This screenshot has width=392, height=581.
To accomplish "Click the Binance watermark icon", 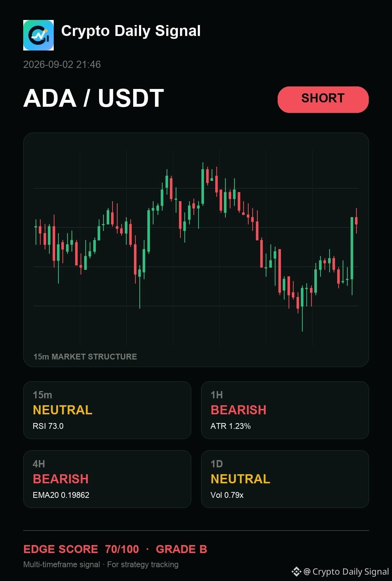I will click(296, 572).
